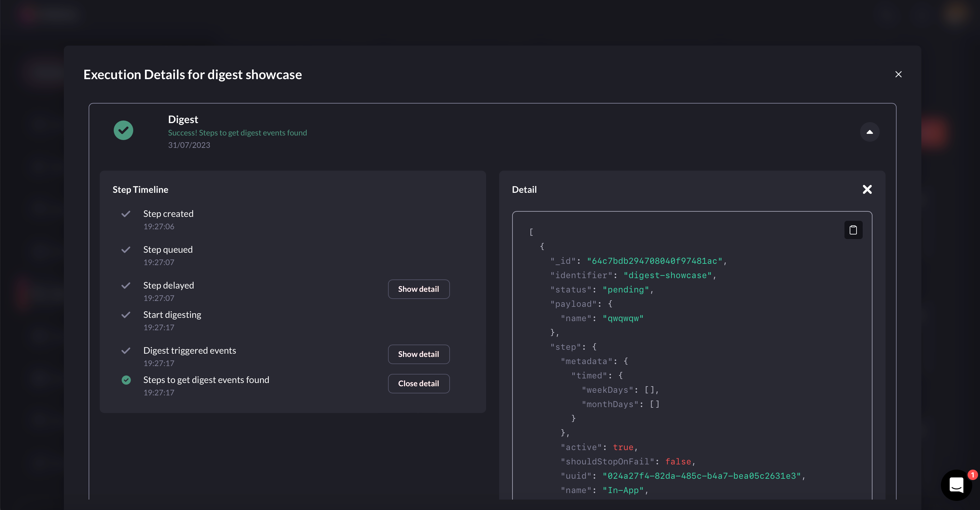
Task: Click the green Digest success icon
Action: pyautogui.click(x=123, y=131)
